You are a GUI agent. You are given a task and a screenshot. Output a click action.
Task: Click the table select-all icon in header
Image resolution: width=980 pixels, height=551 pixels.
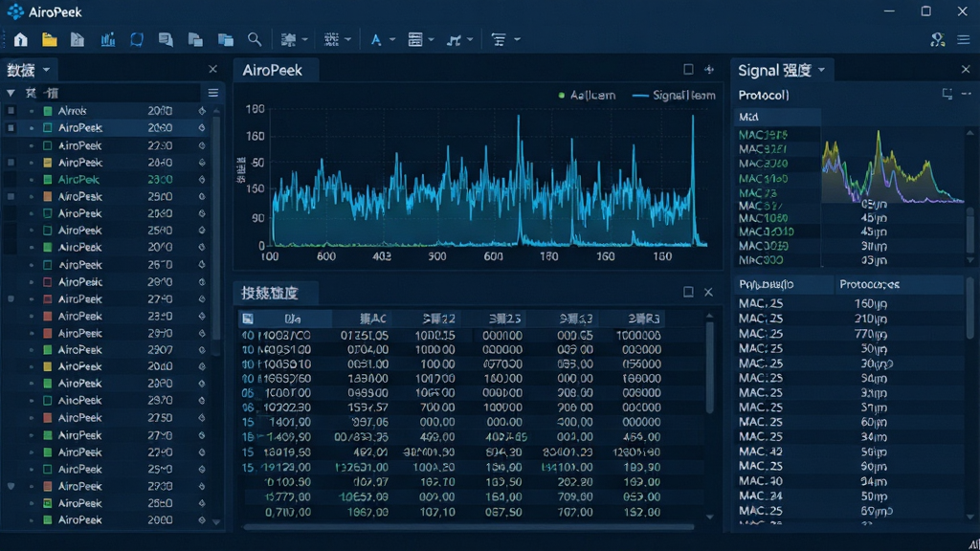248,319
